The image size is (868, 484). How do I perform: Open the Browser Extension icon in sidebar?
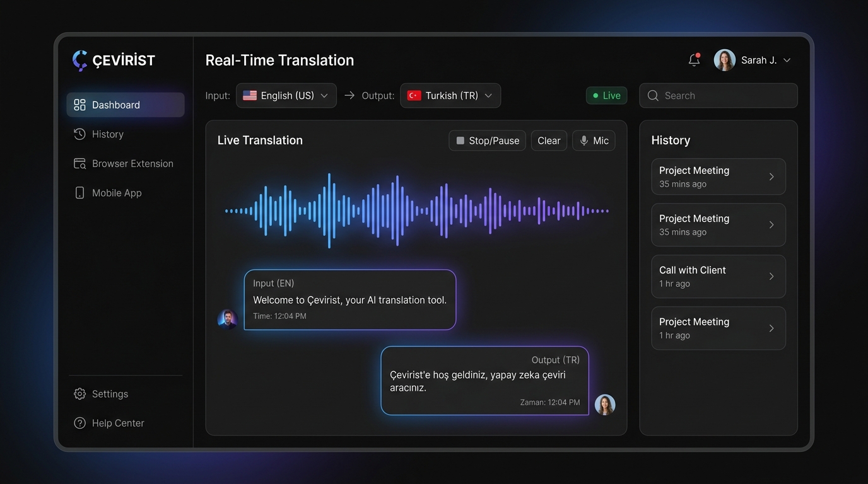pos(79,164)
